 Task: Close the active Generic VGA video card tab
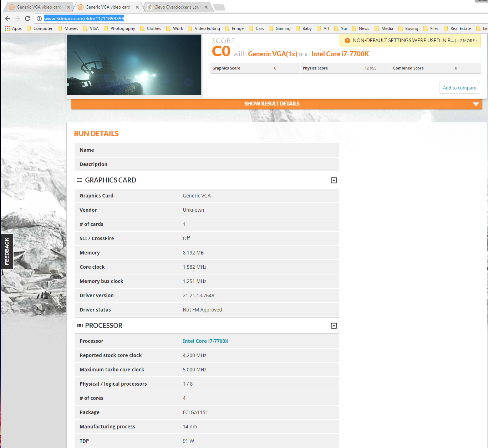coord(137,7)
